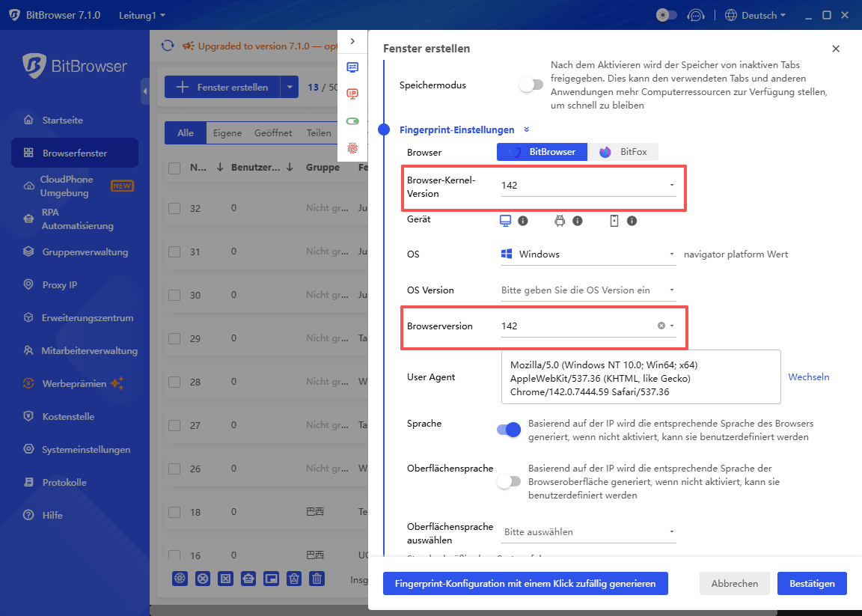The height and width of the screenshot is (616, 862).
Task: Click the Bestätigen button
Action: click(x=812, y=583)
